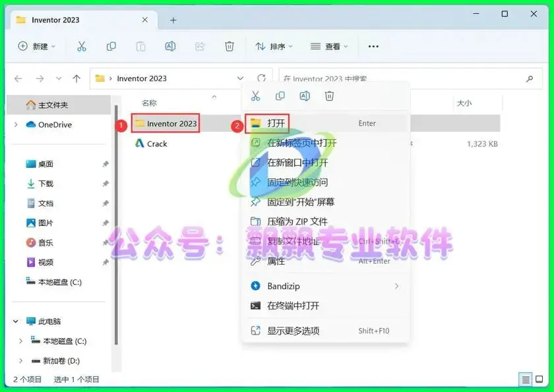Choose 固定到快速访问 in context menu
This screenshot has width=554, height=392.
coord(325,182)
